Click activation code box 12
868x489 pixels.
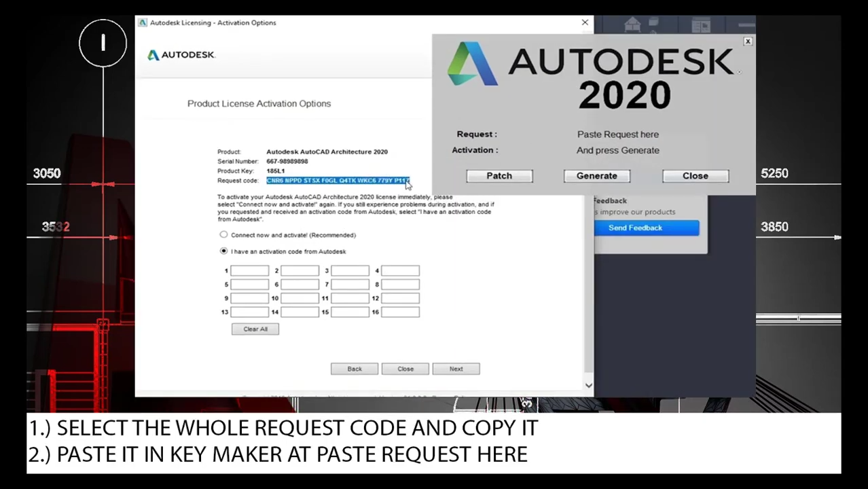point(400,298)
